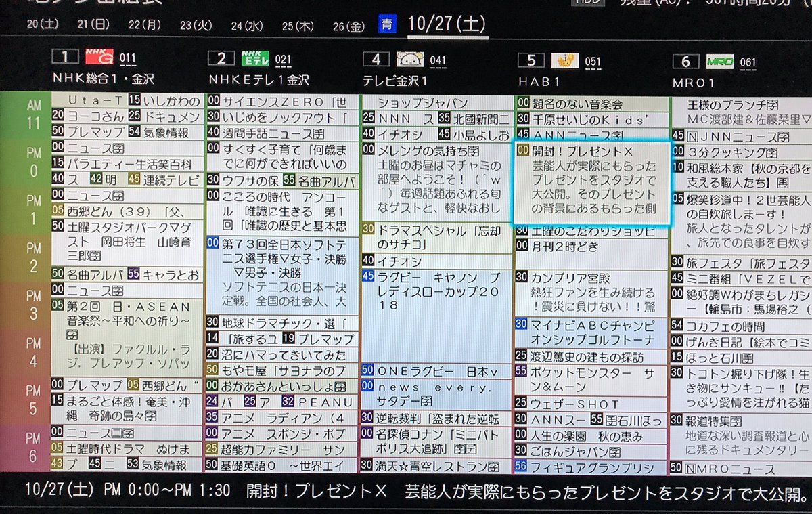Screen dimensions: 812x514
Task: Select まるごと体感！奄美・沖縄 program
Action: coord(127,408)
